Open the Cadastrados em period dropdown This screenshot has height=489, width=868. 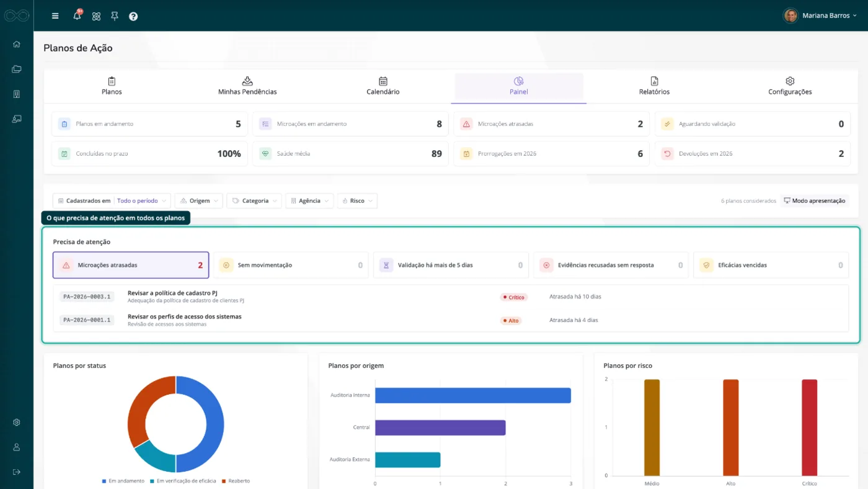coord(112,201)
